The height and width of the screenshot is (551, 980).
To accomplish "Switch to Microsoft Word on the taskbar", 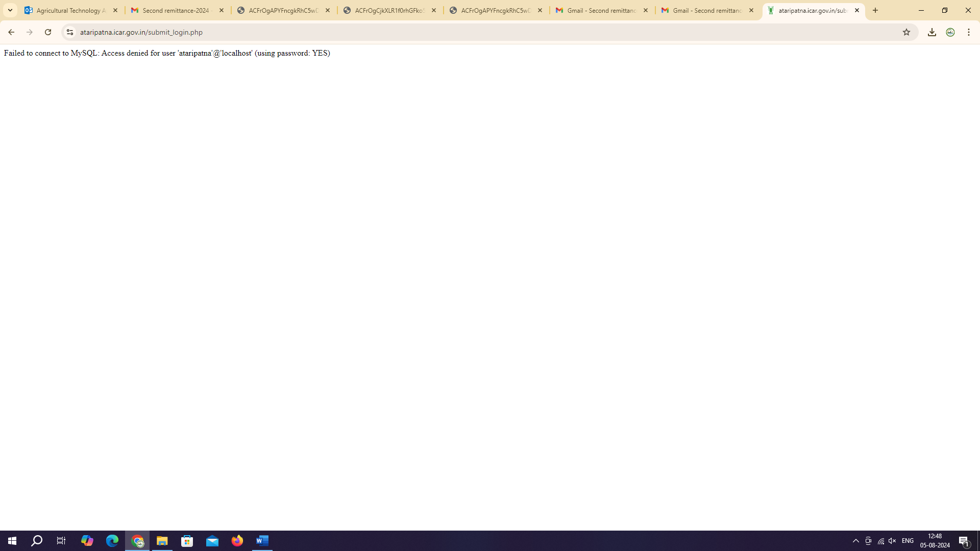I will (x=262, y=541).
